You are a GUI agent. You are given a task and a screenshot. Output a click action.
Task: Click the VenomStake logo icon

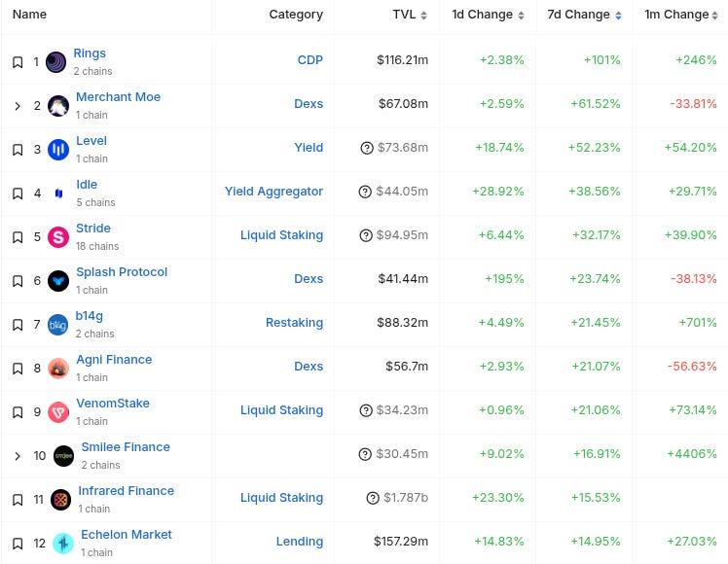click(58, 412)
